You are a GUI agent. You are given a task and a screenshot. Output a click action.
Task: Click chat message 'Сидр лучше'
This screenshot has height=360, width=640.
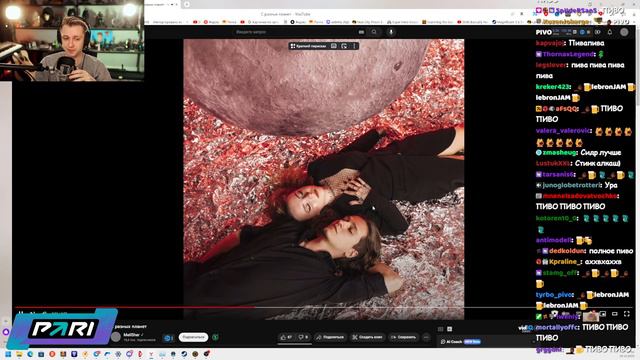pos(600,152)
